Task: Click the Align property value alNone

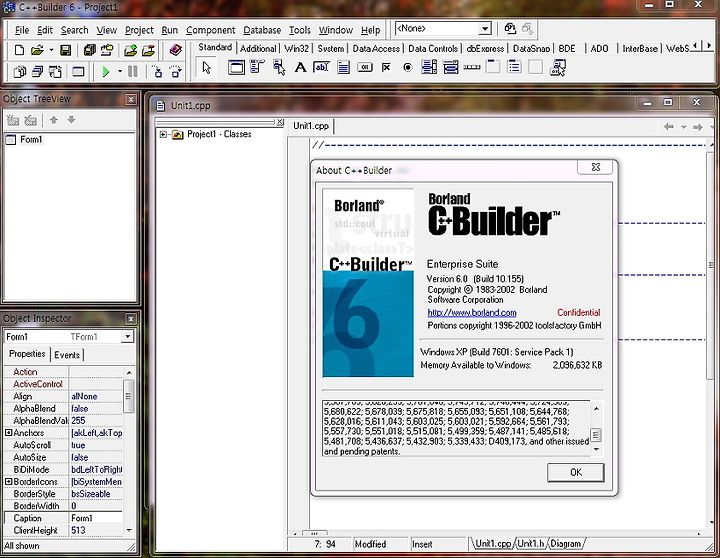Action: point(96,396)
